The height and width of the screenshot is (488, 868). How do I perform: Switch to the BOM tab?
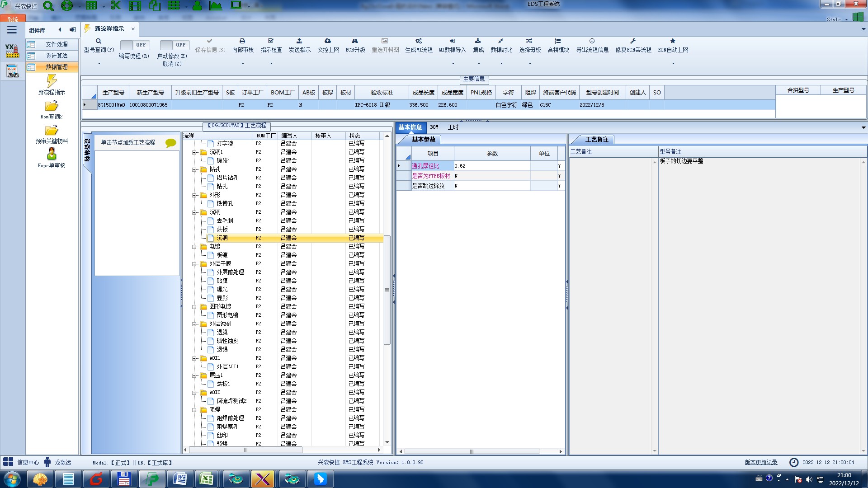(434, 127)
